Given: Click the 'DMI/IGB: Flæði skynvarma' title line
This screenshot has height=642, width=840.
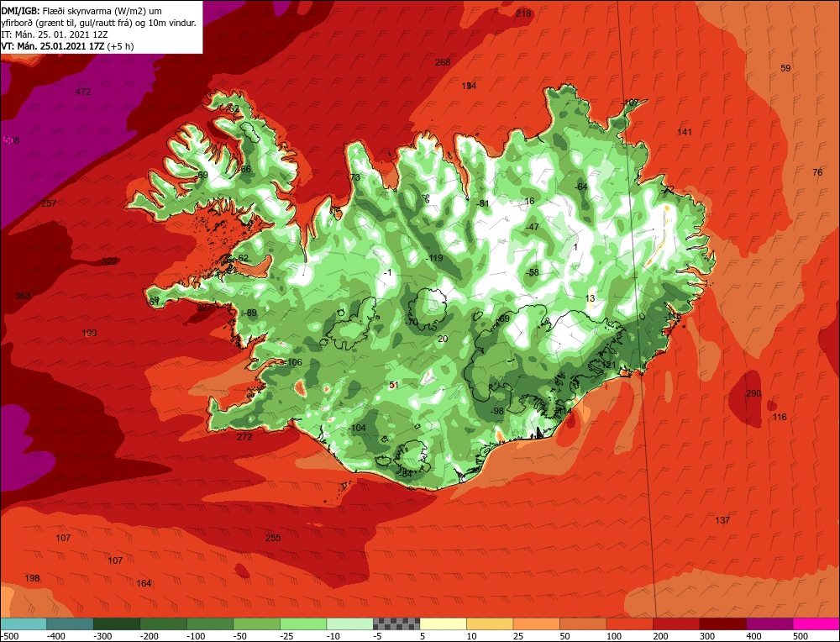Looking at the screenshot, I should [81, 11].
